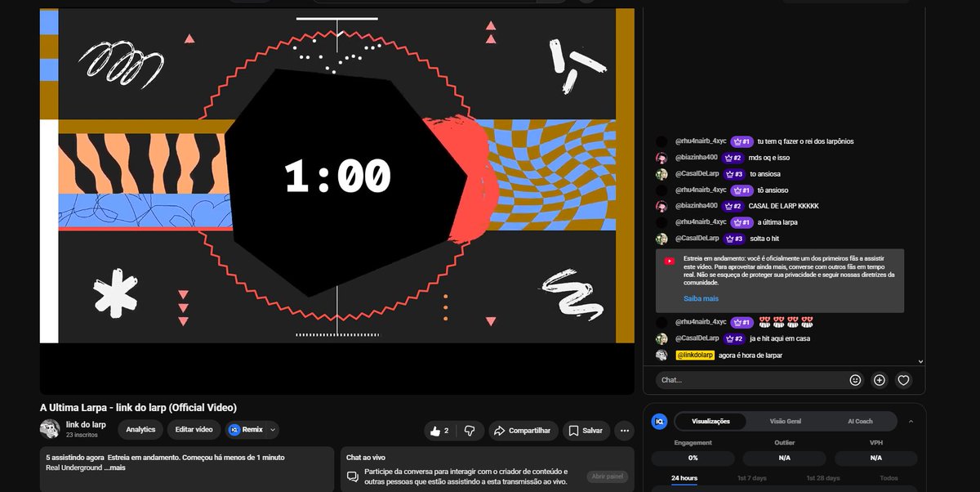Share video via Compartilhar button

(522, 431)
